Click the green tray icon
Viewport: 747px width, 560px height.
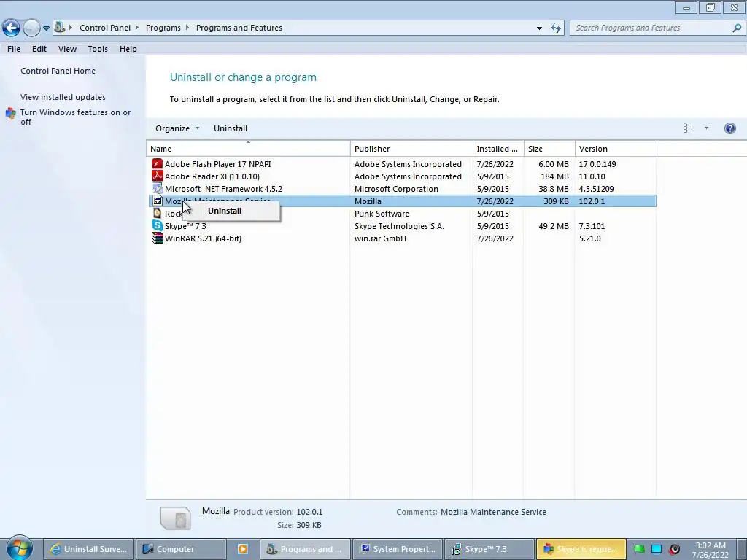(x=639, y=549)
